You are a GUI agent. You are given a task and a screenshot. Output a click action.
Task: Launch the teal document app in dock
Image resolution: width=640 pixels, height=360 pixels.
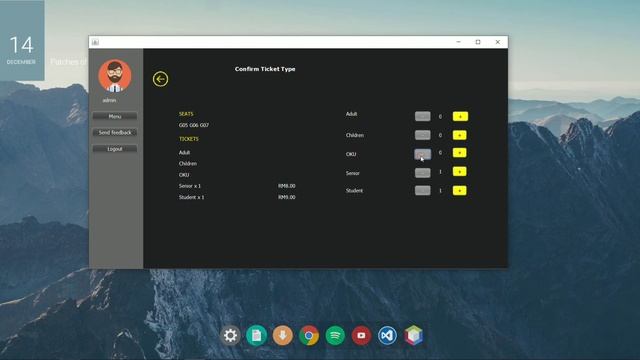pyautogui.click(x=256, y=336)
